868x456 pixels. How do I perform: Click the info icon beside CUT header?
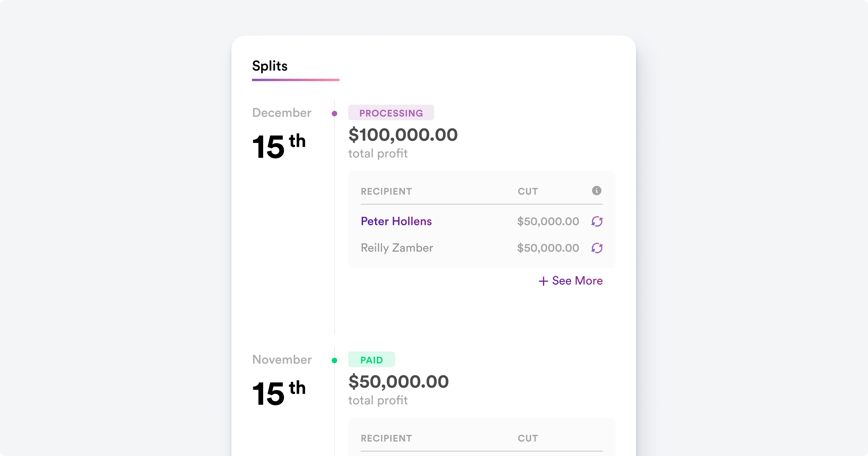click(x=596, y=191)
